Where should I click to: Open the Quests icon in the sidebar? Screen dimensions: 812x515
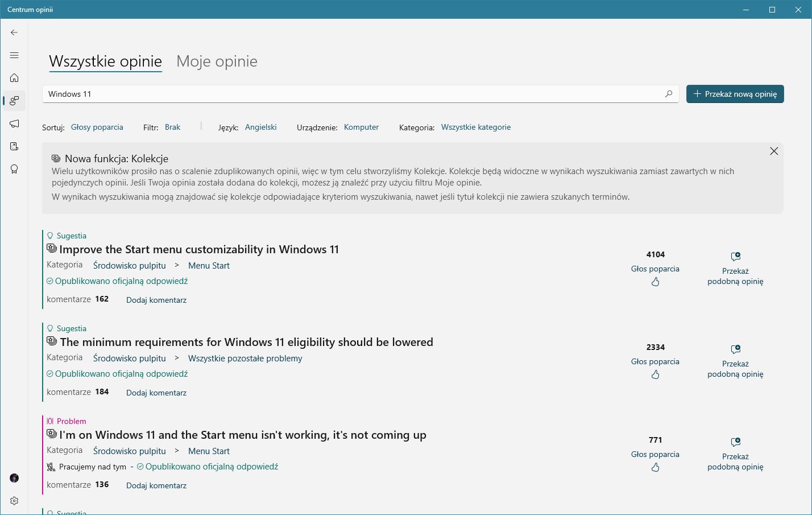14,146
